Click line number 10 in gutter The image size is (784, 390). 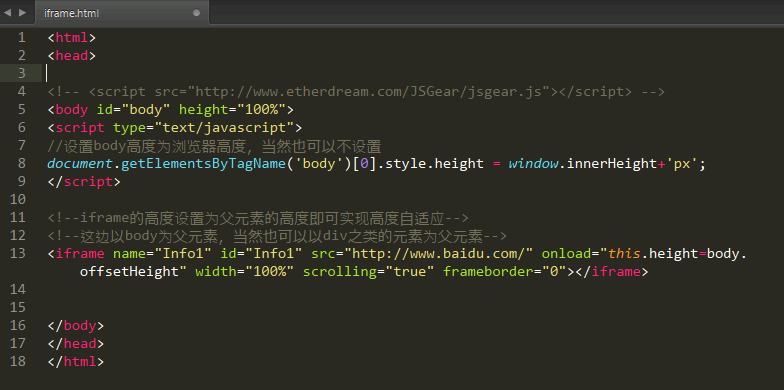tap(18, 200)
